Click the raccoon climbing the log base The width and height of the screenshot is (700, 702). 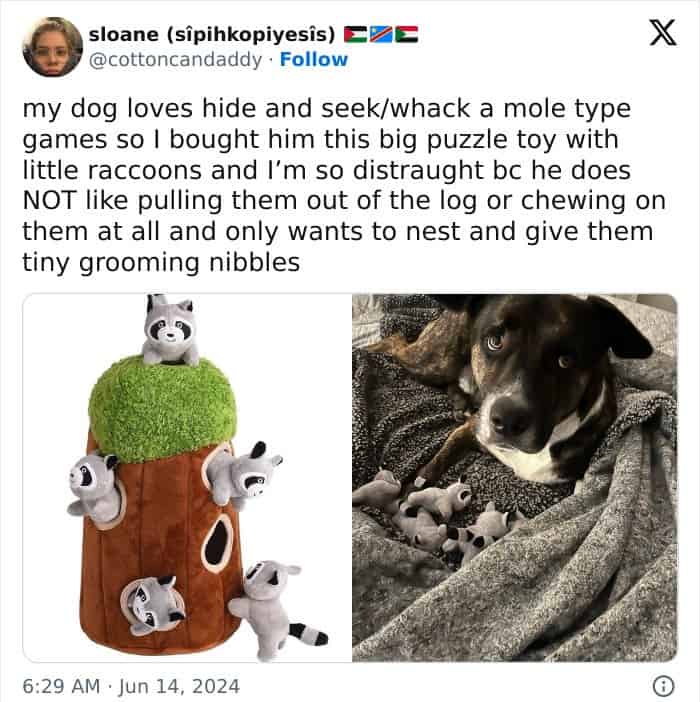tap(276, 609)
